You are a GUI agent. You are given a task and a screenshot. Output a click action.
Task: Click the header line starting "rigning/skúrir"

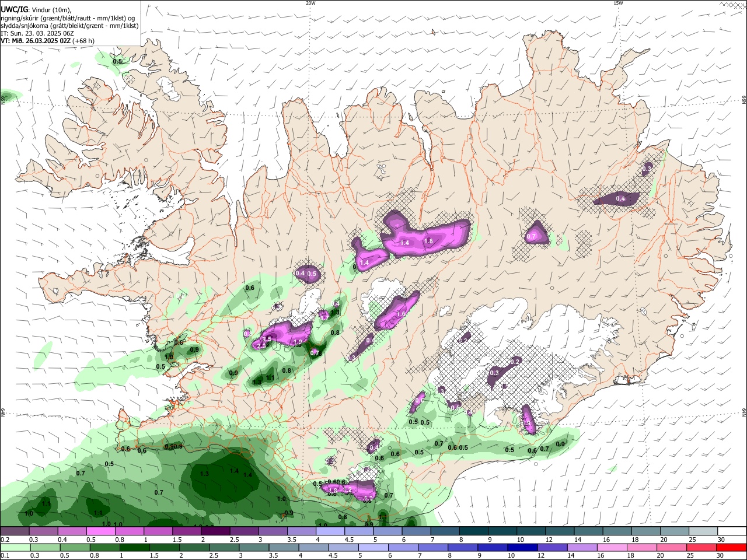67,18
